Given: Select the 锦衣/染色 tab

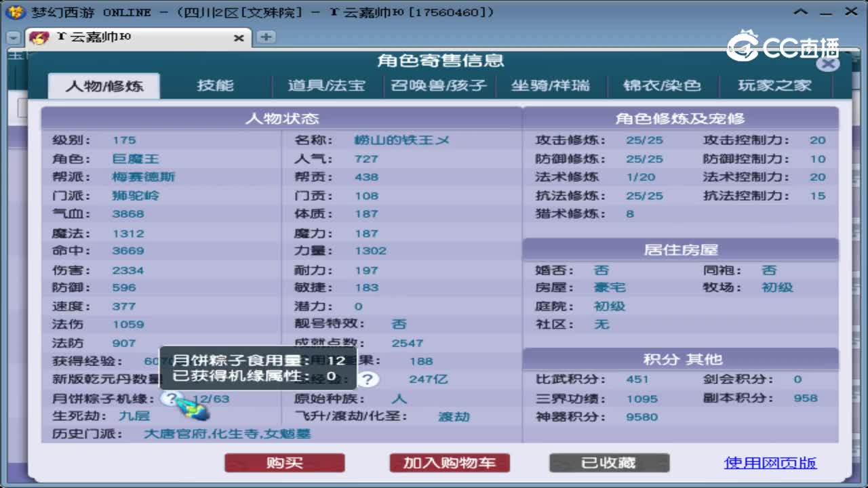Looking at the screenshot, I should tap(662, 85).
